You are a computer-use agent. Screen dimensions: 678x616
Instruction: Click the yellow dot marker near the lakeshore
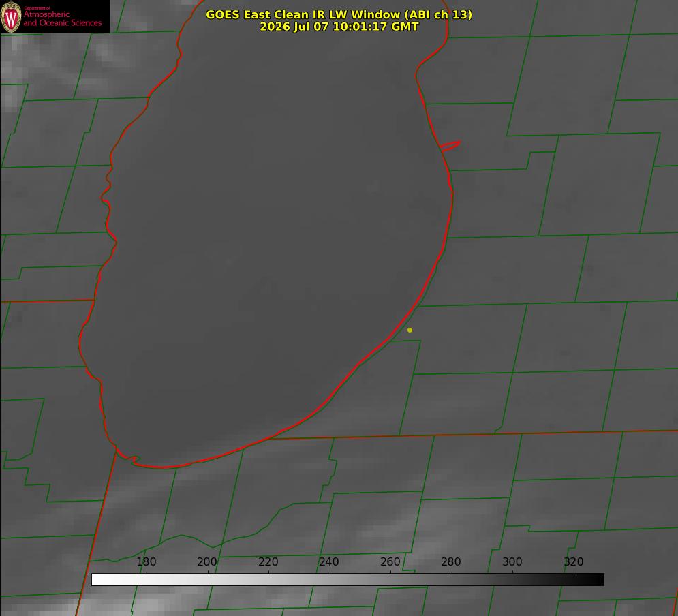(410, 330)
